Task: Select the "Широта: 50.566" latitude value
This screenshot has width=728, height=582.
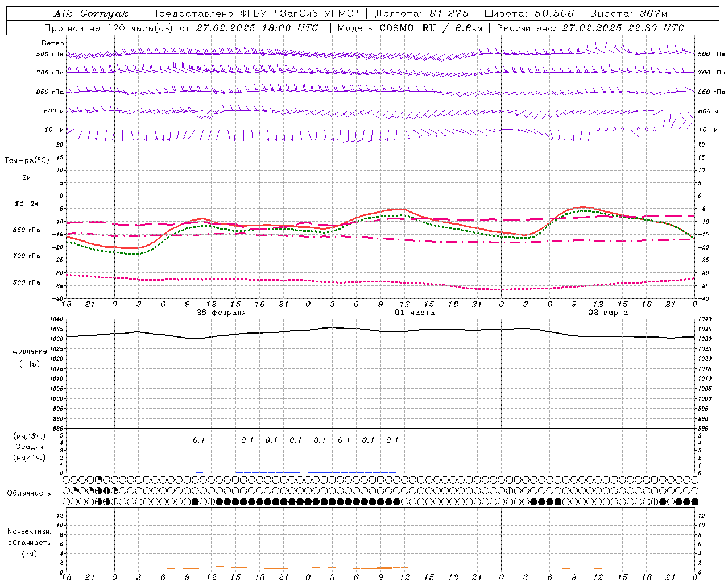Action: click(529, 14)
